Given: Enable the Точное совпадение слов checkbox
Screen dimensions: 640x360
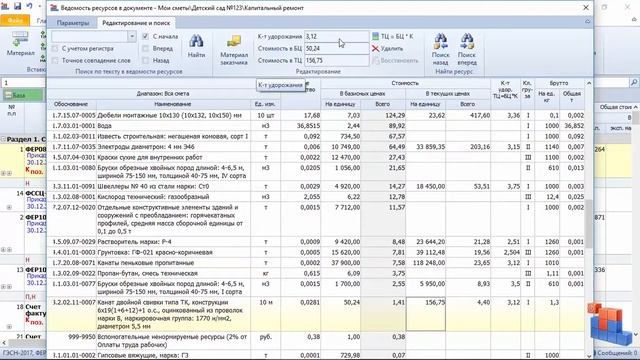Looking at the screenshot, I should pyautogui.click(x=55, y=60).
